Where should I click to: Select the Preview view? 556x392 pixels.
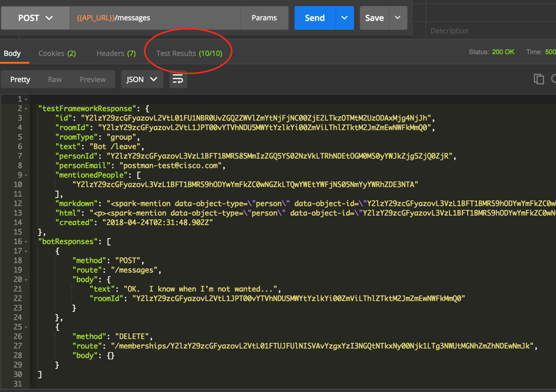92,79
